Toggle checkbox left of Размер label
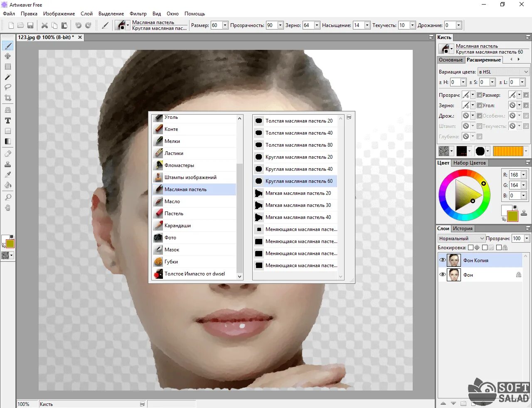This screenshot has width=532, height=408. coord(479,95)
